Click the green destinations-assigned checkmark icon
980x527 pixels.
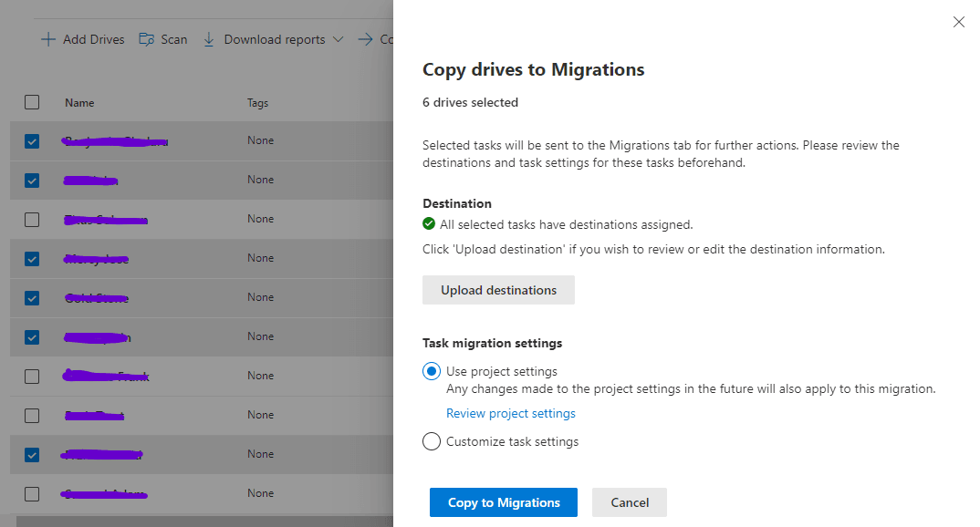pos(429,224)
